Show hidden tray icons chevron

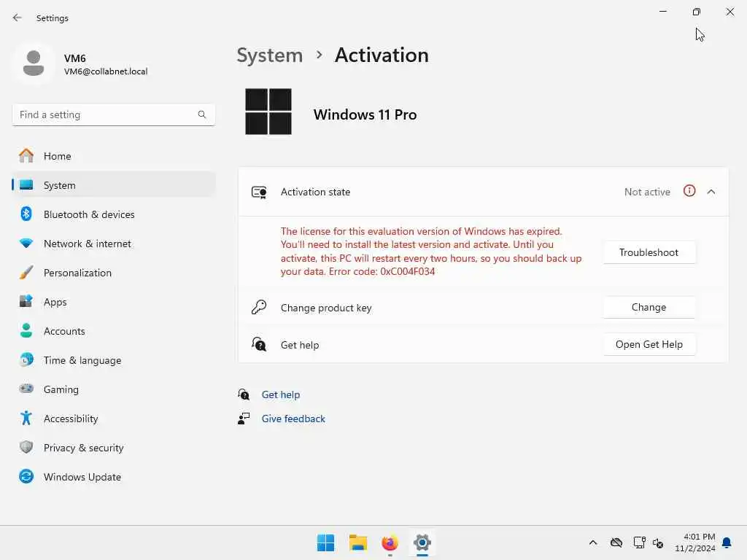(x=593, y=542)
